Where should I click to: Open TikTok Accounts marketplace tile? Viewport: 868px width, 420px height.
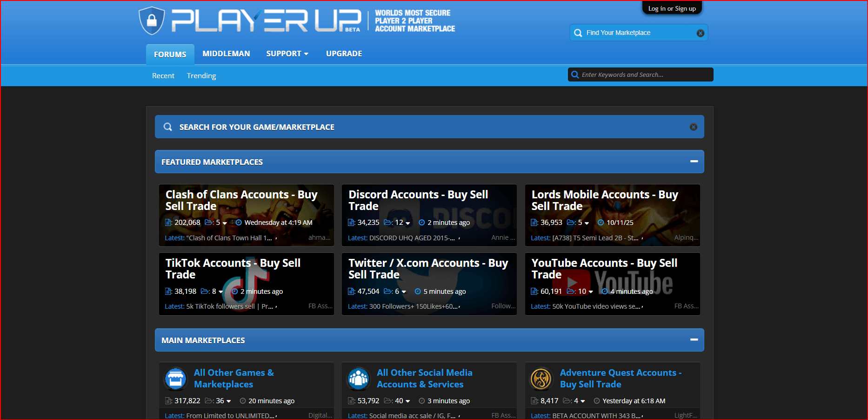233,269
